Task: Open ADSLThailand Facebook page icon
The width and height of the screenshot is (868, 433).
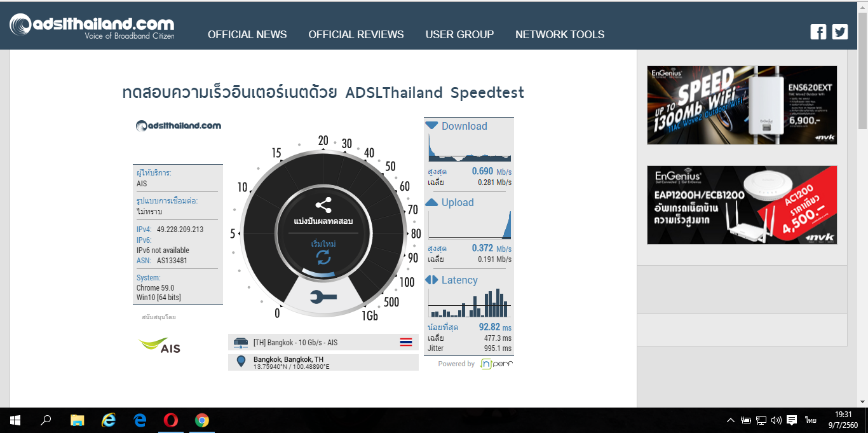Action: pyautogui.click(x=818, y=32)
